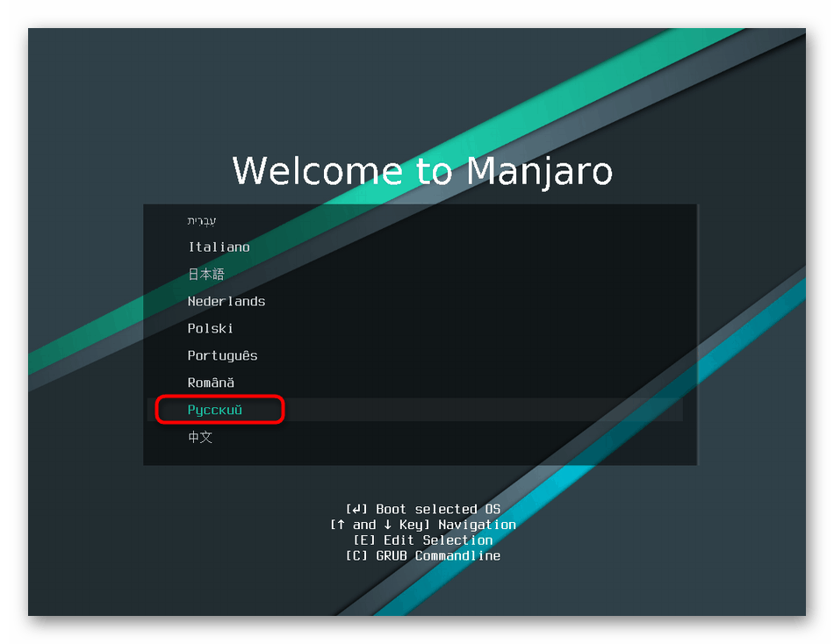834x644 pixels.
Task: Choose Italiano from the language list
Action: click(x=219, y=247)
